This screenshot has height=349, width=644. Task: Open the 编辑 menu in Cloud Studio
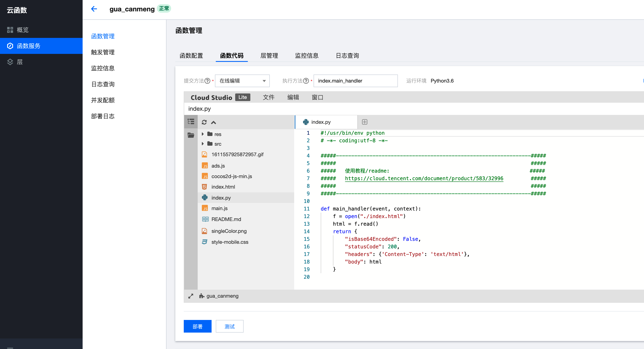tap(293, 97)
